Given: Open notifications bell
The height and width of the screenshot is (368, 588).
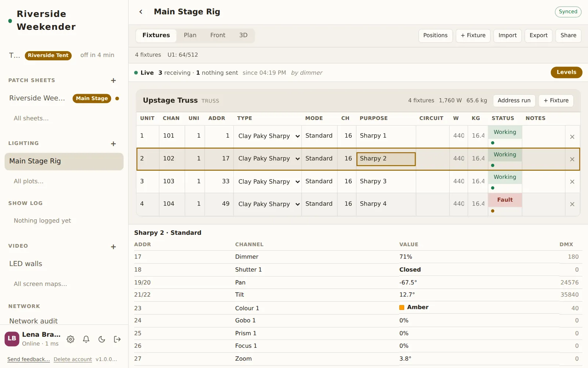Looking at the screenshot, I should click(86, 339).
